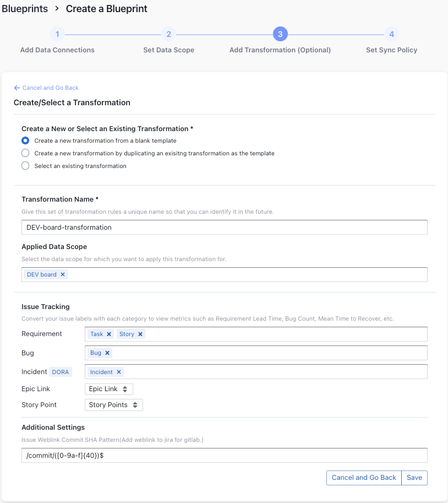The image size is (448, 503).
Task: Remove the Story tag from Requirement
Action: [x=140, y=334]
